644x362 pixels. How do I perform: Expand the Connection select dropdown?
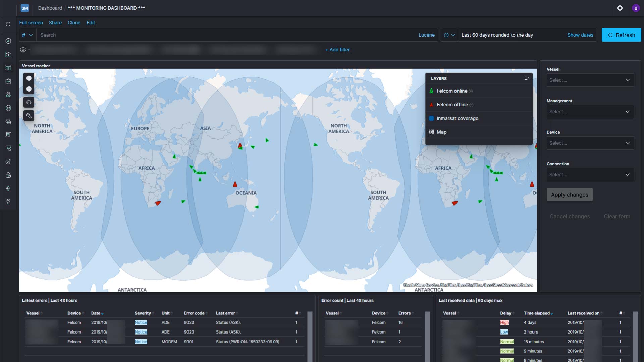[590, 175]
